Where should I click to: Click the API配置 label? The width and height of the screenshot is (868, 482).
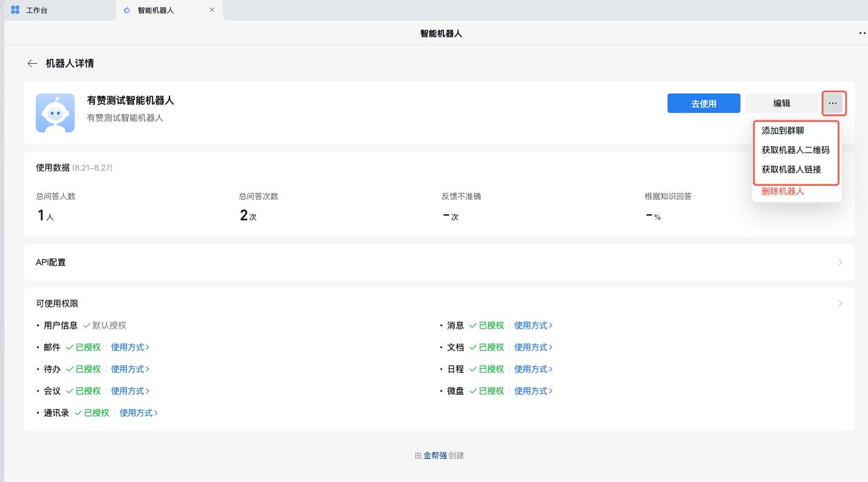51,262
